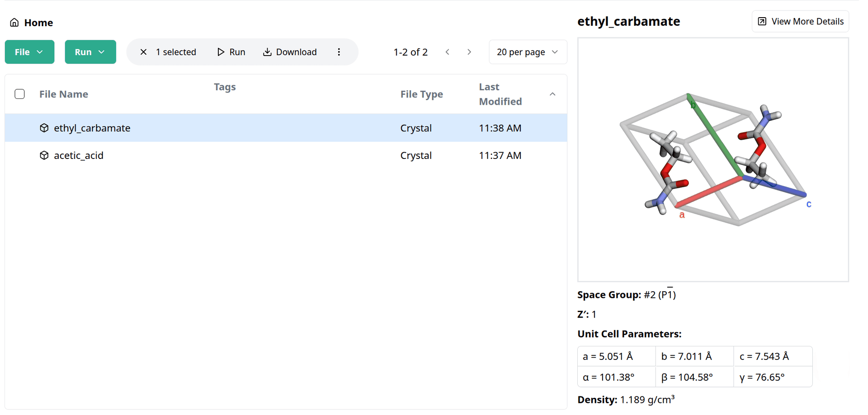Open the green File dropdown menu
The image size is (868, 415).
coord(29,52)
